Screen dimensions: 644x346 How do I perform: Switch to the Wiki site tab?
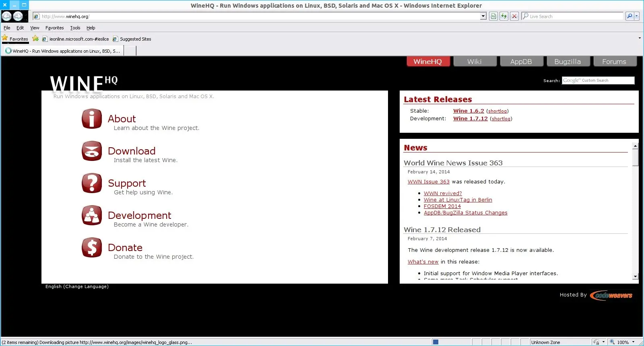click(475, 62)
